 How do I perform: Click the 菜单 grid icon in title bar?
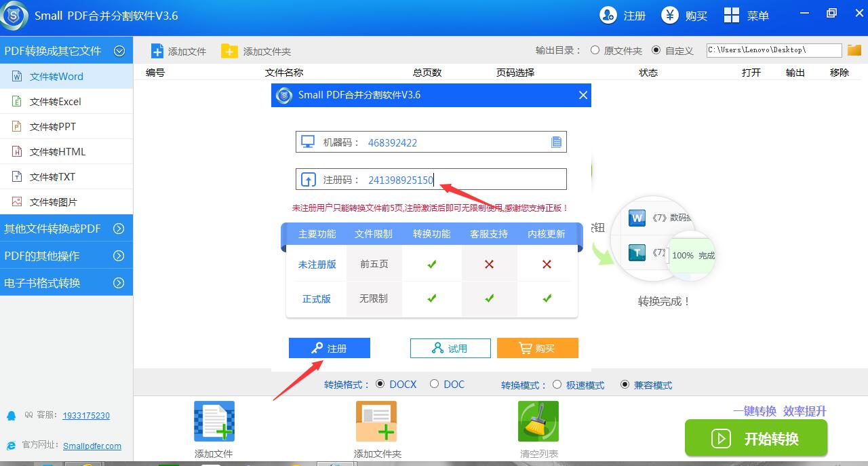click(x=732, y=15)
